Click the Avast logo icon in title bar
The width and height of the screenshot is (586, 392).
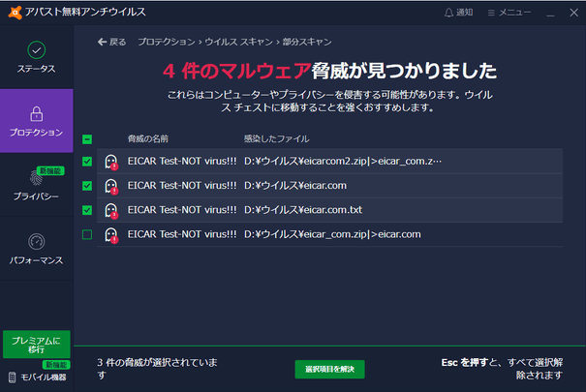15,13
